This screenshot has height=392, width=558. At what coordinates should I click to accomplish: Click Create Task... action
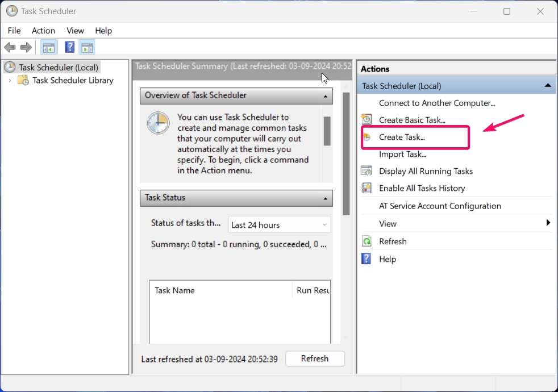402,137
